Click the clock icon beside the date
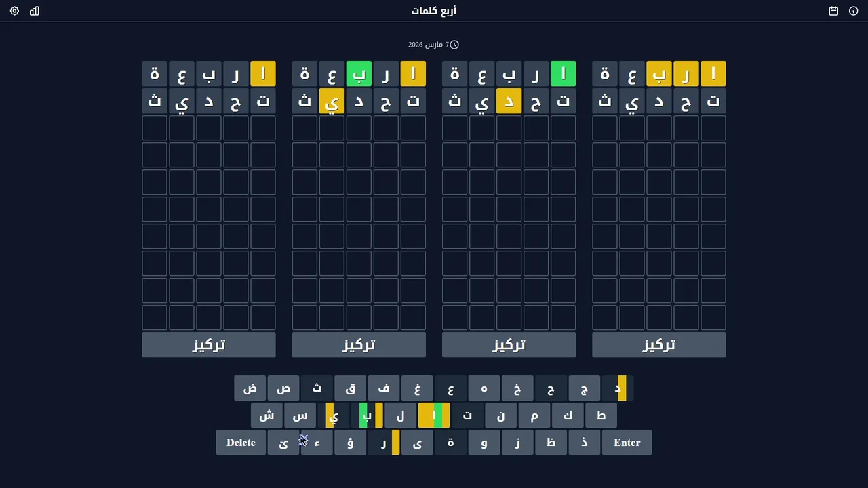 pos(454,45)
